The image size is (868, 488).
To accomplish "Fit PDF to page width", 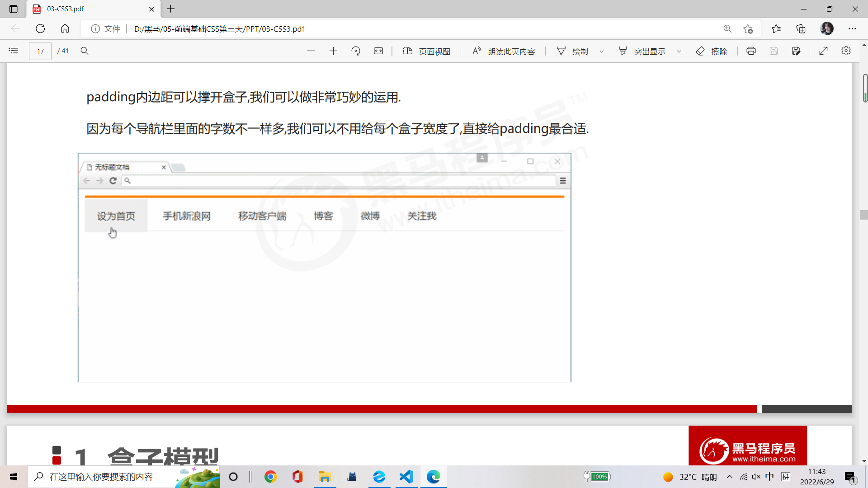I will click(378, 51).
